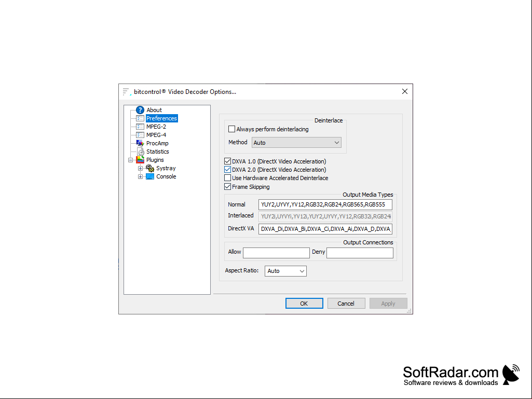Click the Cancel button
Screen dimensions: 532x399
346,304
